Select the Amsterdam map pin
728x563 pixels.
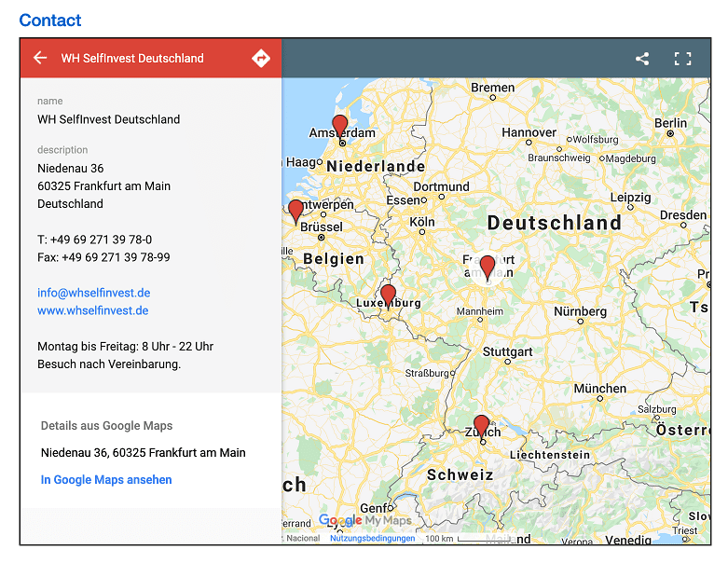(340, 126)
